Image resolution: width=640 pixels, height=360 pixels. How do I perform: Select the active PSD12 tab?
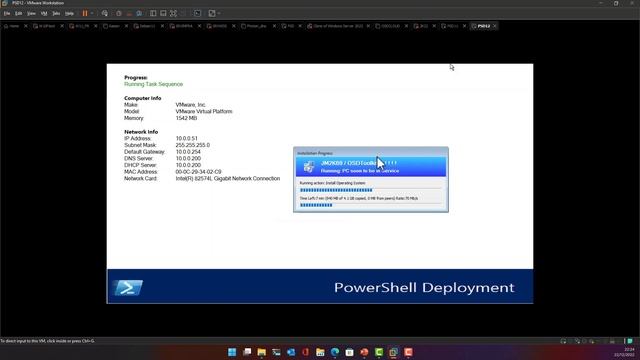[x=481, y=26]
